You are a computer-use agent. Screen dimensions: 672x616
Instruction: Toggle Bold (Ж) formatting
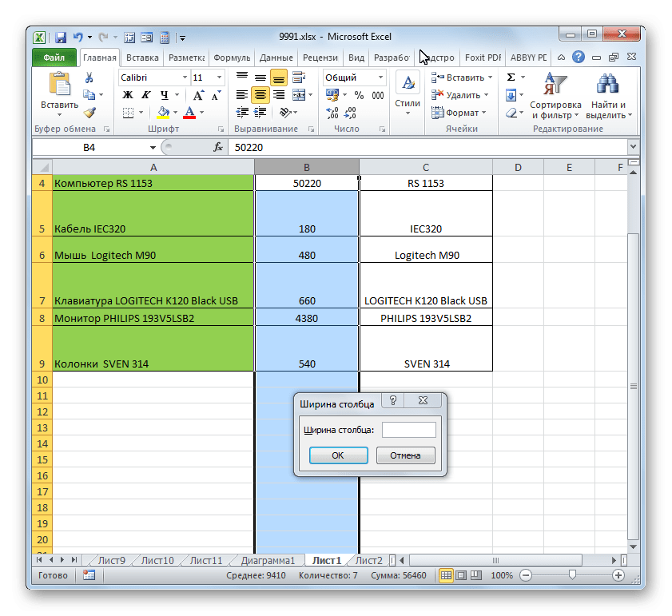pyautogui.click(x=128, y=95)
